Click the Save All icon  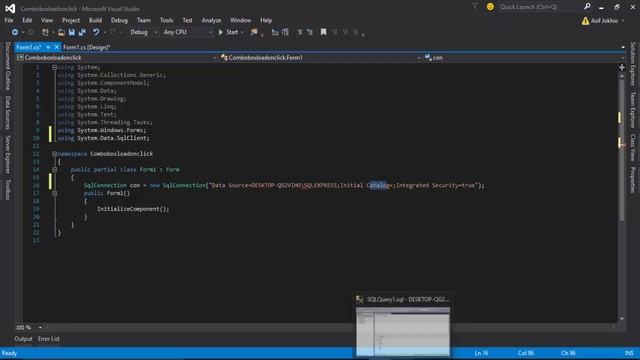click(82, 32)
